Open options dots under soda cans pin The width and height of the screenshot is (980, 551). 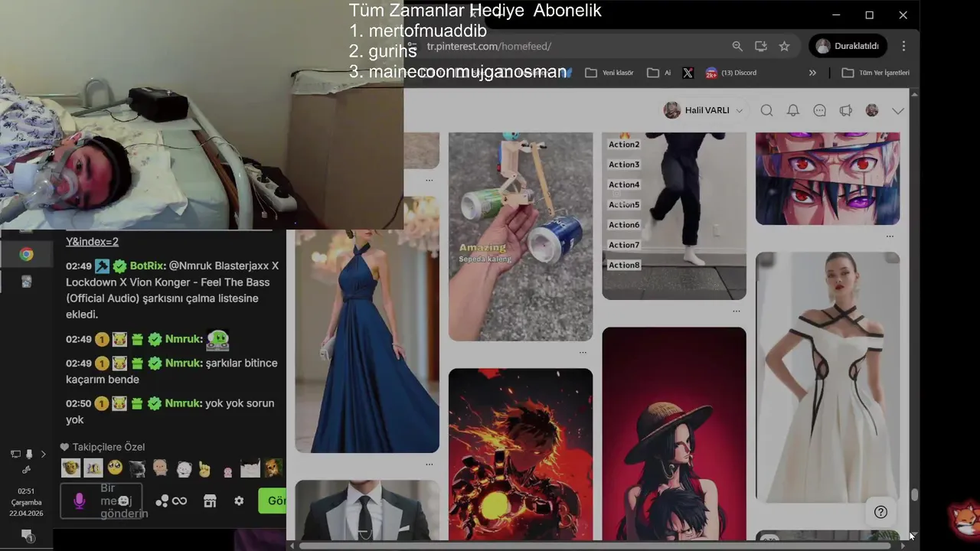point(583,352)
